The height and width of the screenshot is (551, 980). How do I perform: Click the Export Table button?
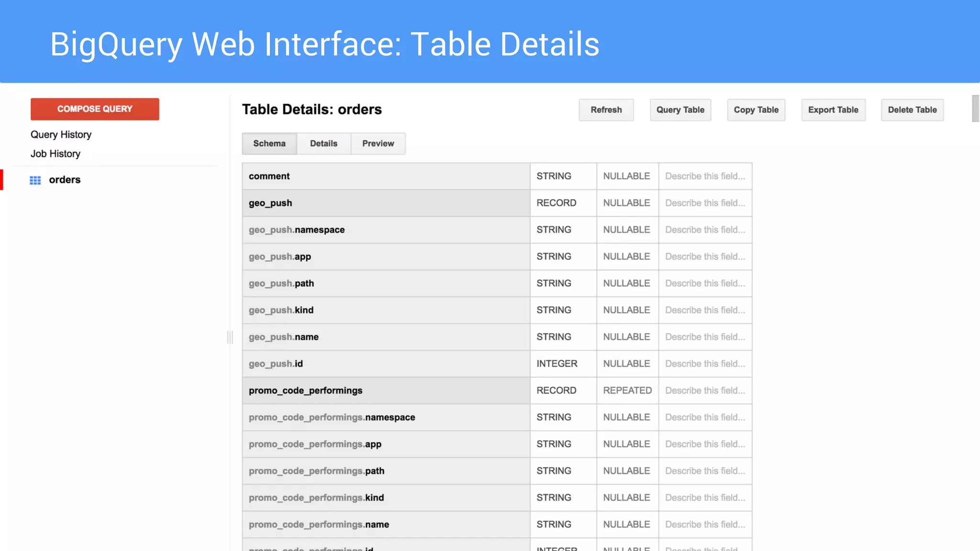pyautogui.click(x=833, y=110)
